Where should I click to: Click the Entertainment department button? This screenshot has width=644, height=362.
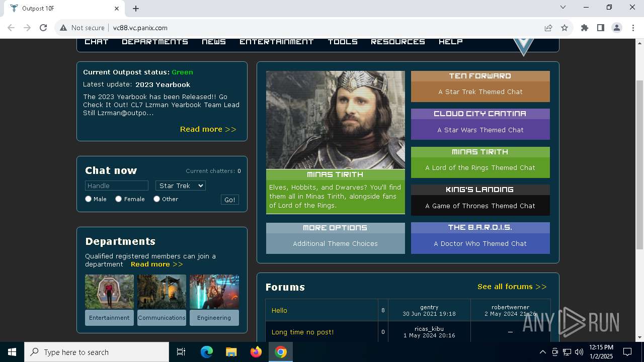pos(109,318)
